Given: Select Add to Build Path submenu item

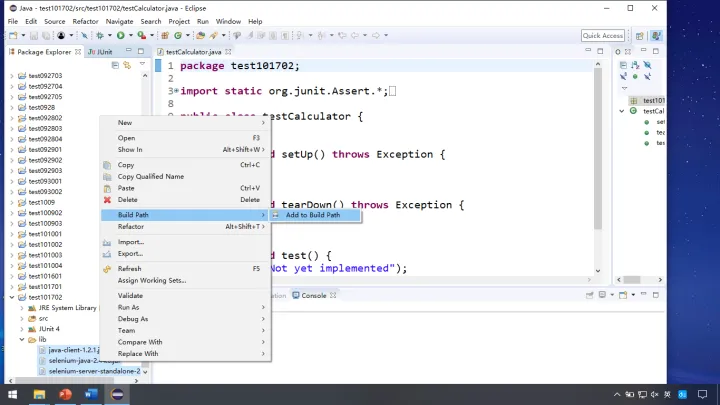Looking at the screenshot, I should click(315, 215).
